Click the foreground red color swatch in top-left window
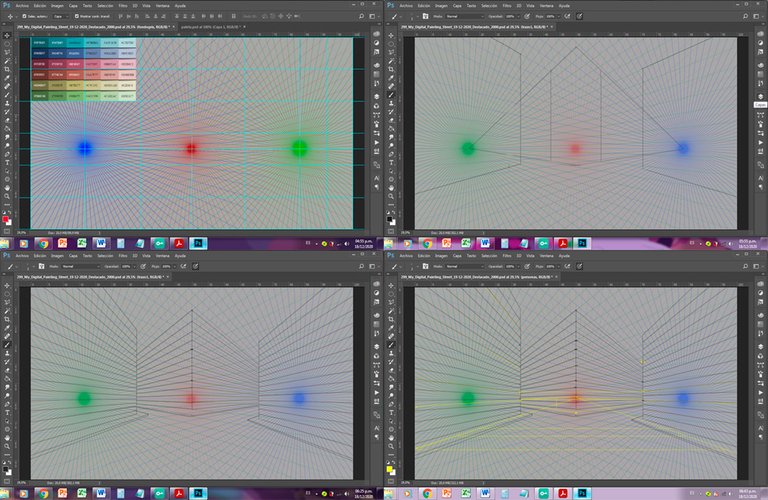Image resolution: width=768 pixels, height=500 pixels. 5,219
